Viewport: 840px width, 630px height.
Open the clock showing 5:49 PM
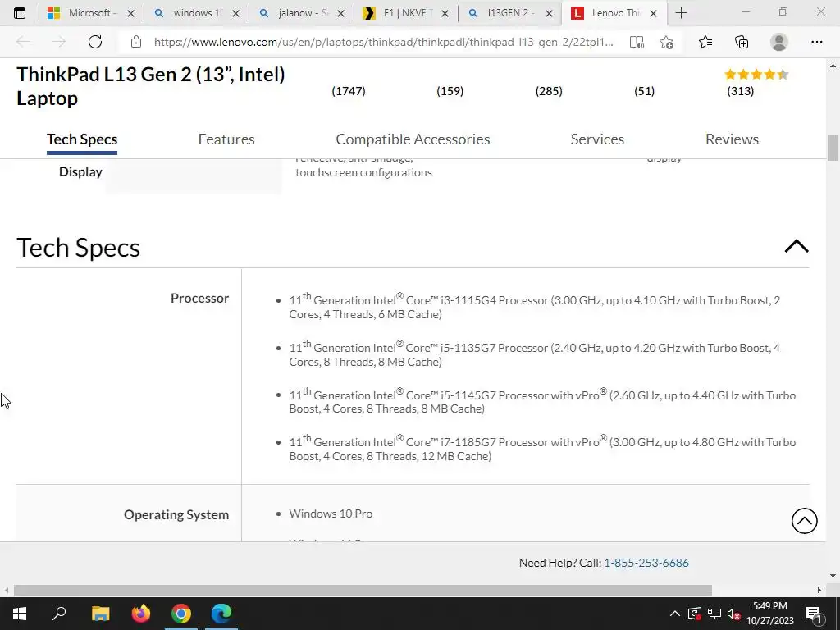coord(770,614)
